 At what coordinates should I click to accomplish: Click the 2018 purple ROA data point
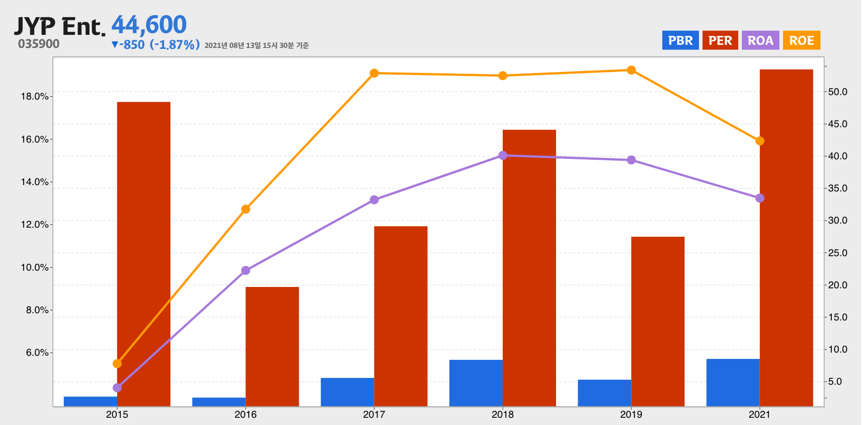[x=503, y=155]
